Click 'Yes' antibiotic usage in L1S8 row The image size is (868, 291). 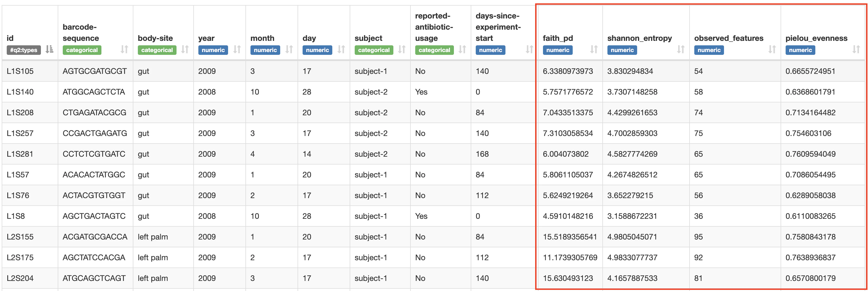pos(421,216)
